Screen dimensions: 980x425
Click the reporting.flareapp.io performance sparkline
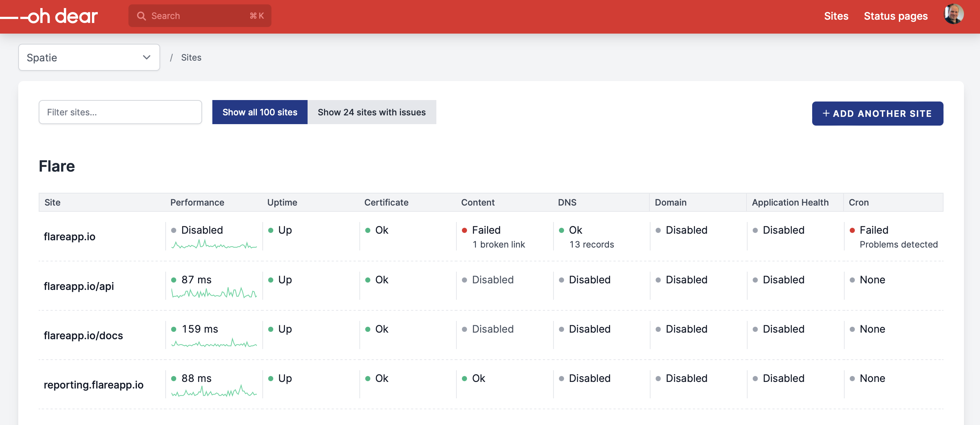[x=214, y=391]
